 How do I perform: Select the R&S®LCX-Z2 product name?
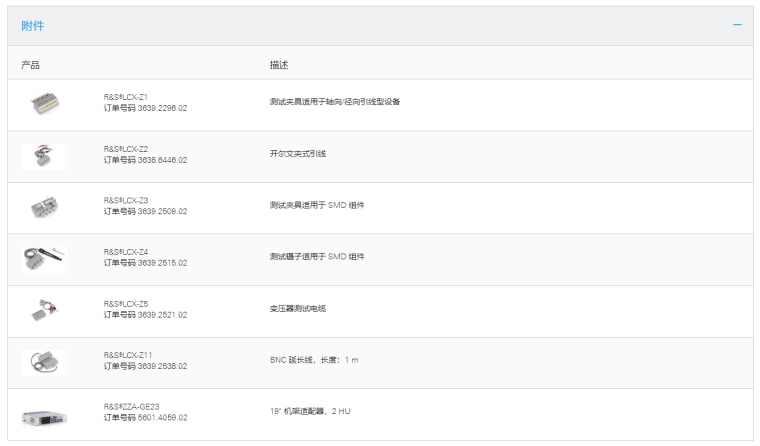point(127,149)
